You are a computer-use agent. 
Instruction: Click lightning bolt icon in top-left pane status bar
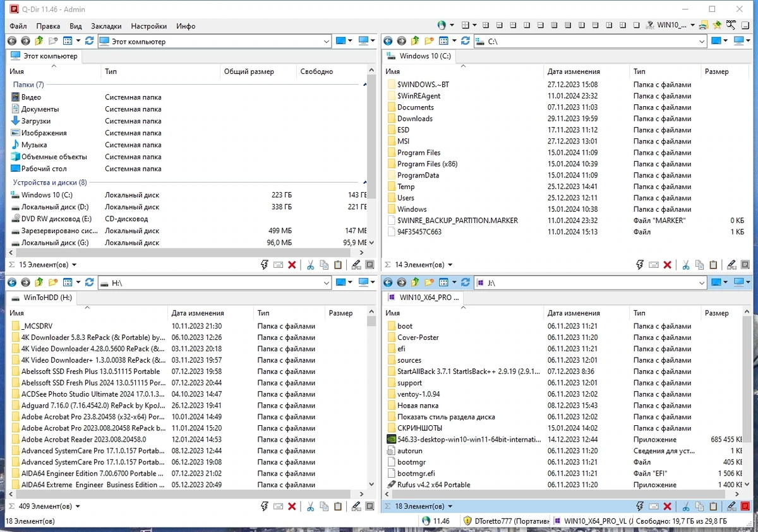(x=265, y=265)
